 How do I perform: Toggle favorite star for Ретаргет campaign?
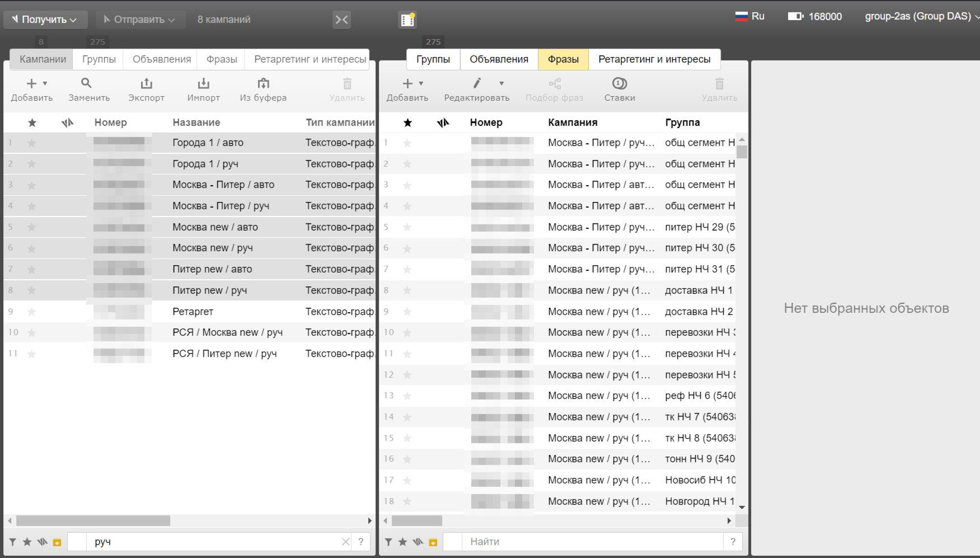click(32, 312)
